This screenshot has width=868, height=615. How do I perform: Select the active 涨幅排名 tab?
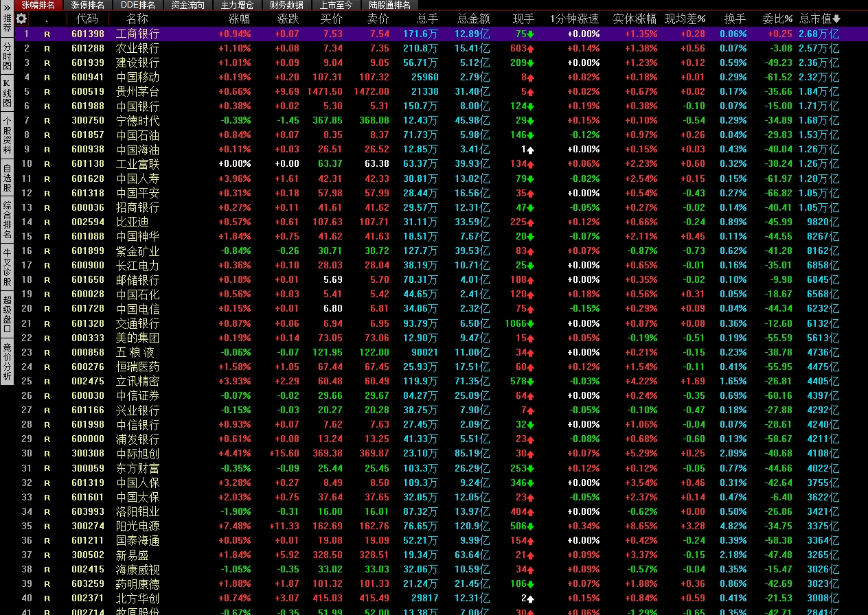coord(38,5)
